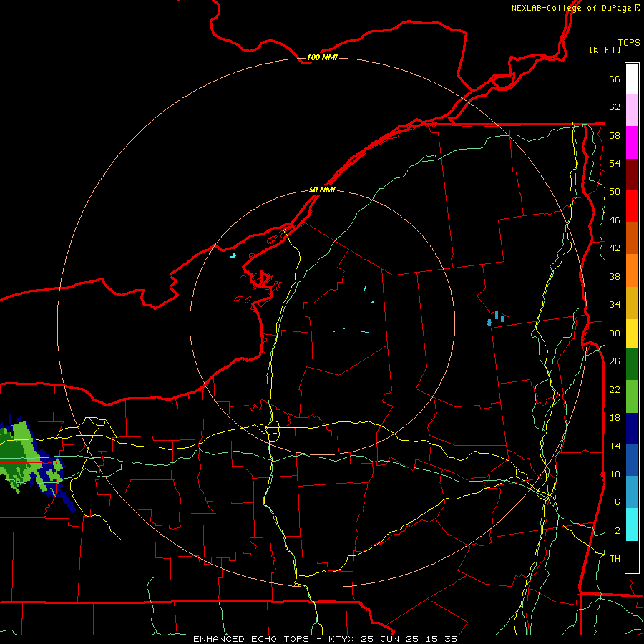Click the 22 legend value
Image resolution: width=644 pixels, height=644 pixels.
pyautogui.click(x=615, y=389)
